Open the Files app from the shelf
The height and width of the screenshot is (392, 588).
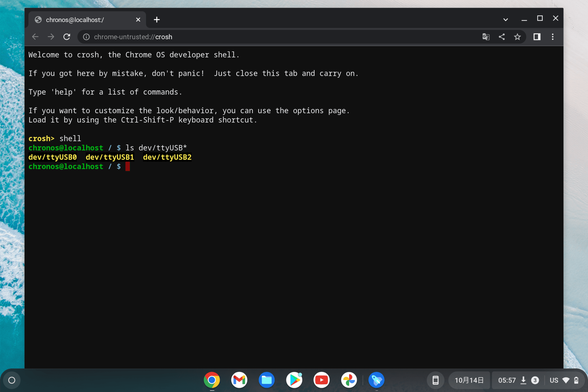[x=266, y=380]
